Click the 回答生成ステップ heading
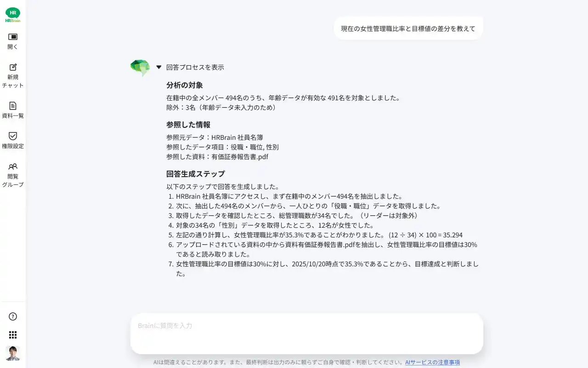The height and width of the screenshot is (368, 588). pyautogui.click(x=196, y=174)
